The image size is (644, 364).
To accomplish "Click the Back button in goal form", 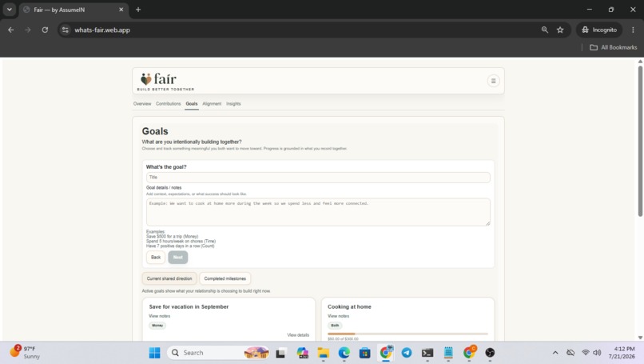I will pos(156,258).
